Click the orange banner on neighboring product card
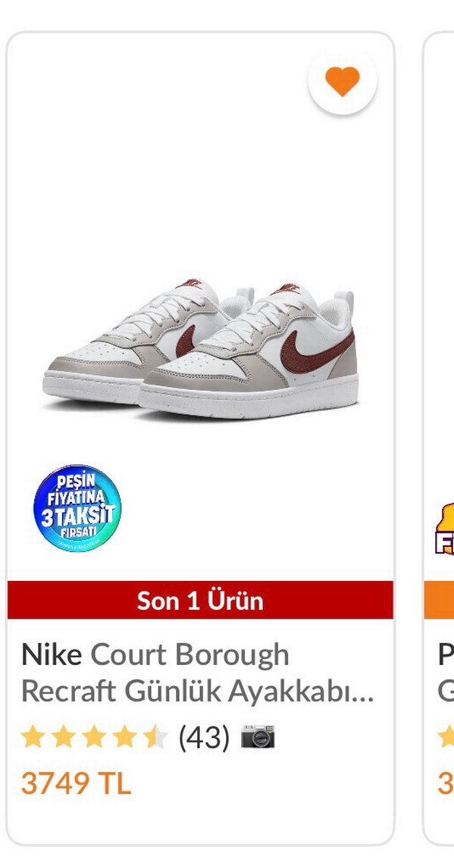Screen dimensions: 454x868 click(x=439, y=600)
